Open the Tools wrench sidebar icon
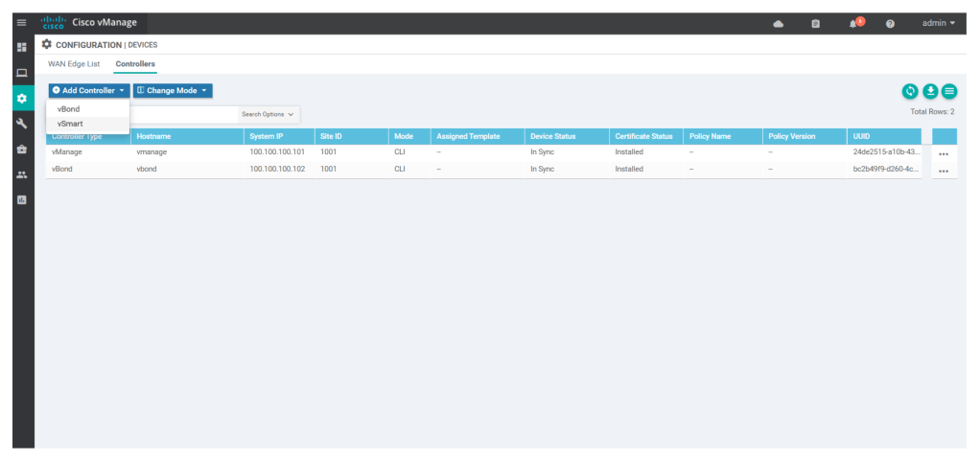 click(x=22, y=124)
